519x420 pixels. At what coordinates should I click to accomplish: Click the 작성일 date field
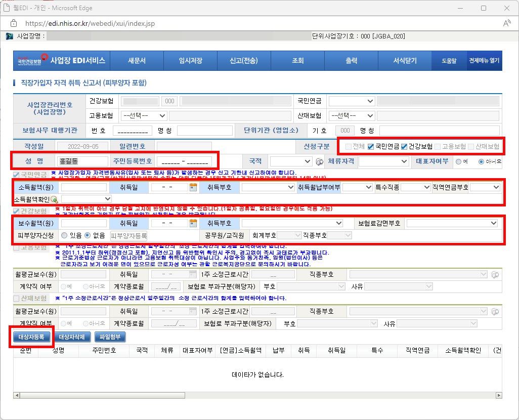coord(83,146)
